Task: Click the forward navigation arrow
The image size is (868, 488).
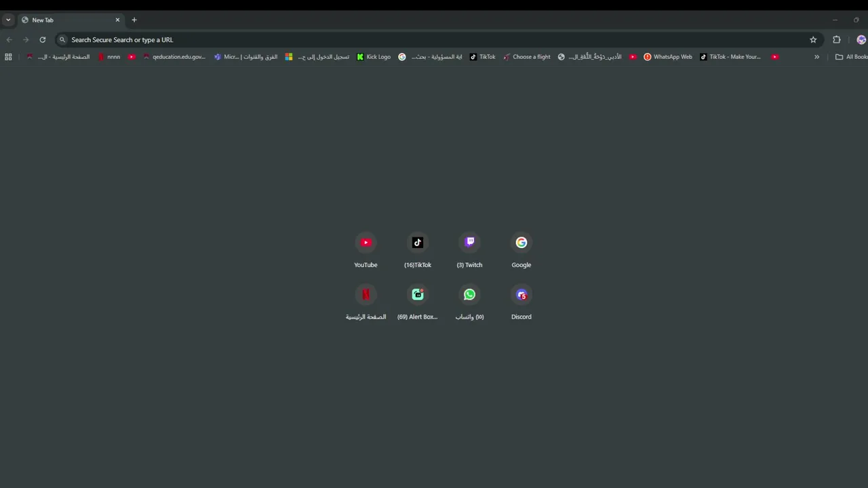Action: [26, 40]
